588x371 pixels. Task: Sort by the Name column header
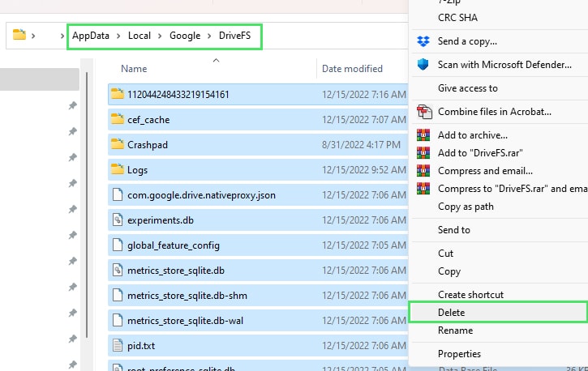134,69
